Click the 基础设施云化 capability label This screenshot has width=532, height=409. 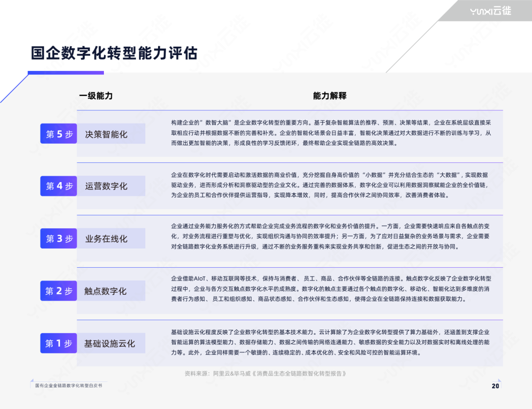(x=109, y=344)
